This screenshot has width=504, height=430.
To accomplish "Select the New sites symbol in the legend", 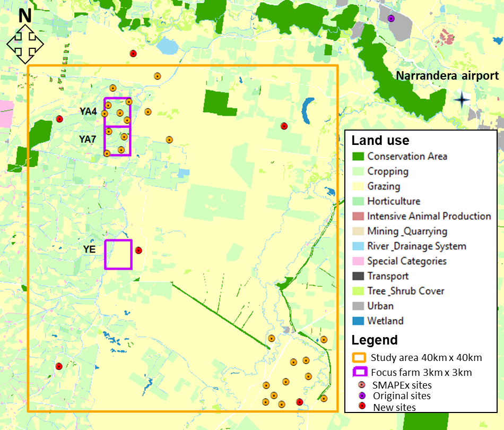I will click(362, 407).
